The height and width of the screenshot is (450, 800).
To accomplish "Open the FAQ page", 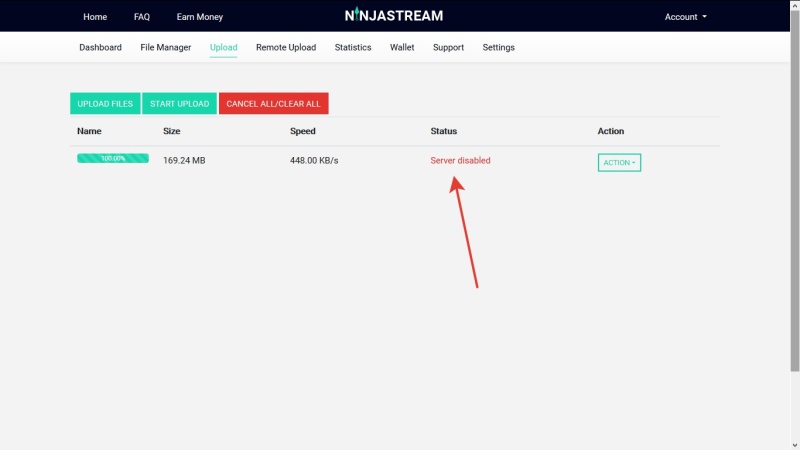I will pyautogui.click(x=142, y=17).
